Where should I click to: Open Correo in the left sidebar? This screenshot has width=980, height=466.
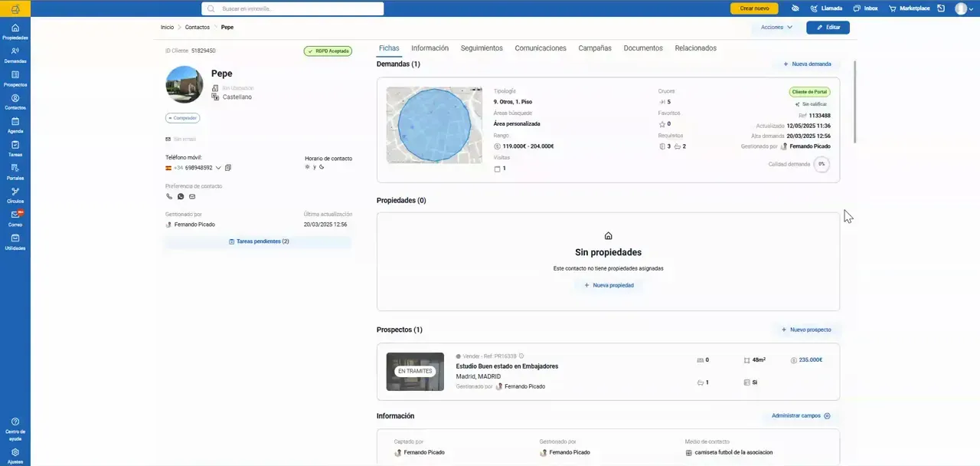tap(15, 219)
